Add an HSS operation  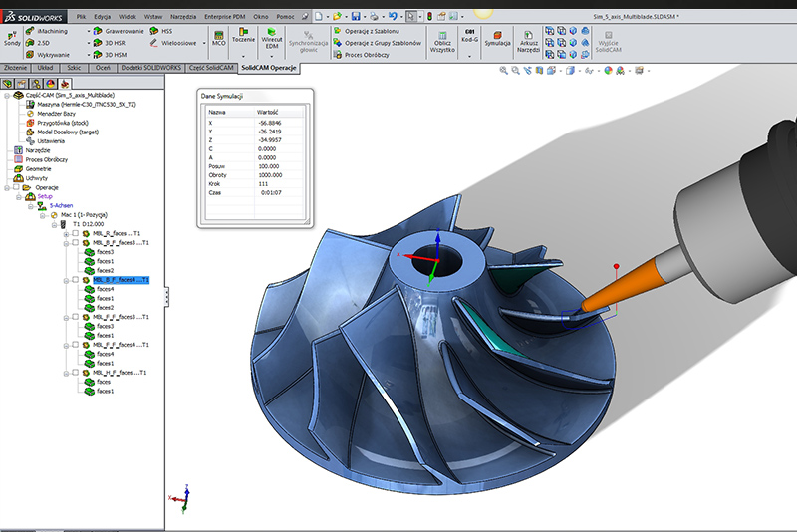[x=161, y=31]
